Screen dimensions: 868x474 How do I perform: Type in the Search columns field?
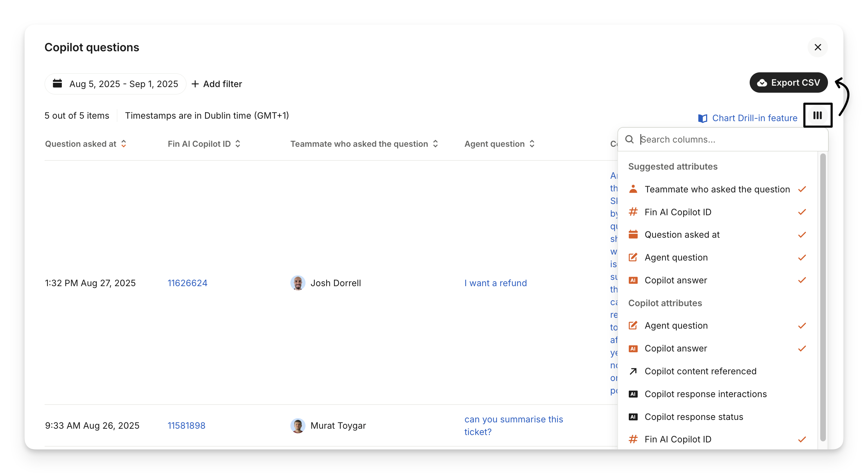[x=730, y=139]
